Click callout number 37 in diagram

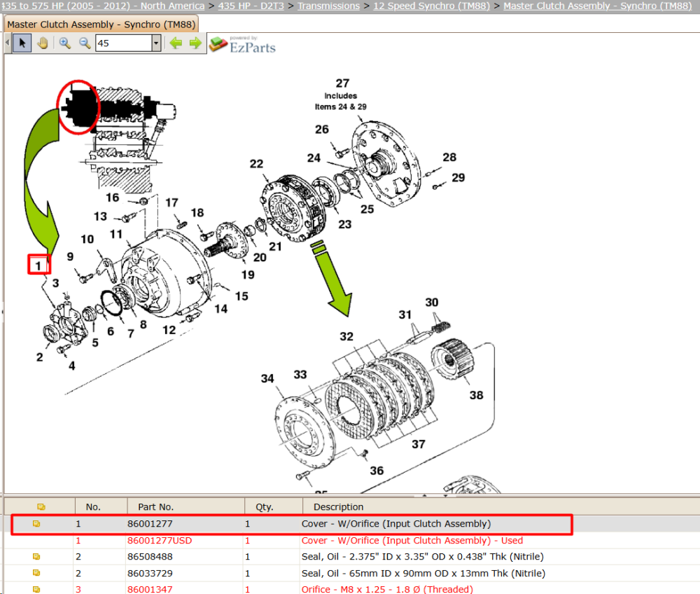point(419,444)
